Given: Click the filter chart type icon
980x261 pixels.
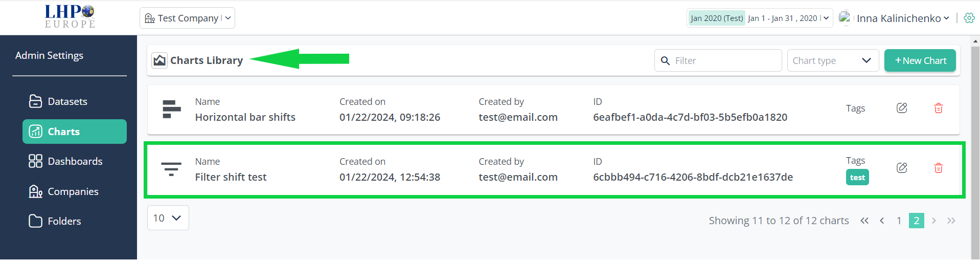Looking at the screenshot, I should click(171, 169).
